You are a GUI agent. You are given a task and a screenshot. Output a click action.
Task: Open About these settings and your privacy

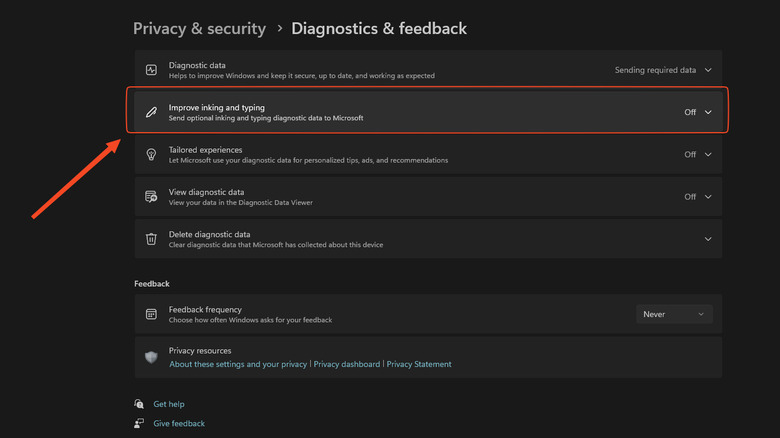pos(238,364)
